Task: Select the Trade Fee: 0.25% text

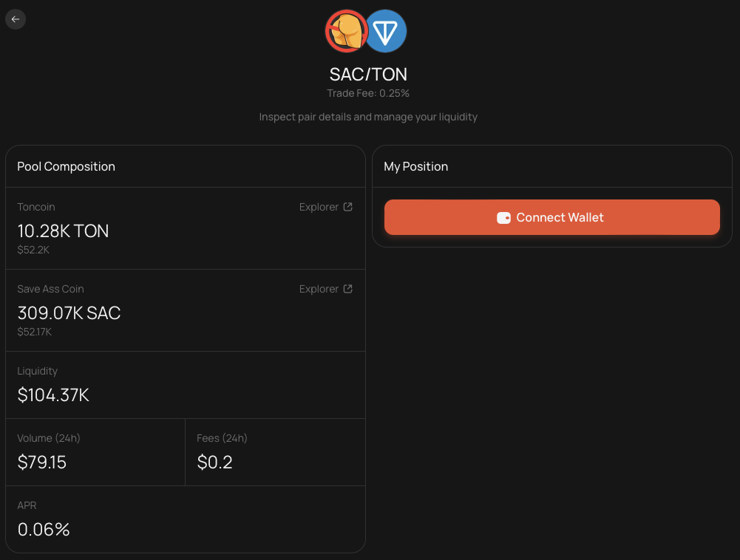Action: 368,93
